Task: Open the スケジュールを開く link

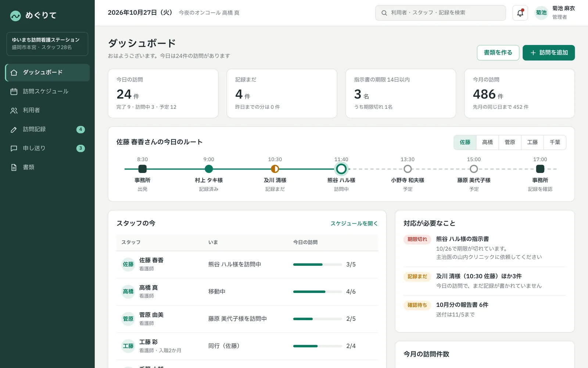Action: click(354, 223)
